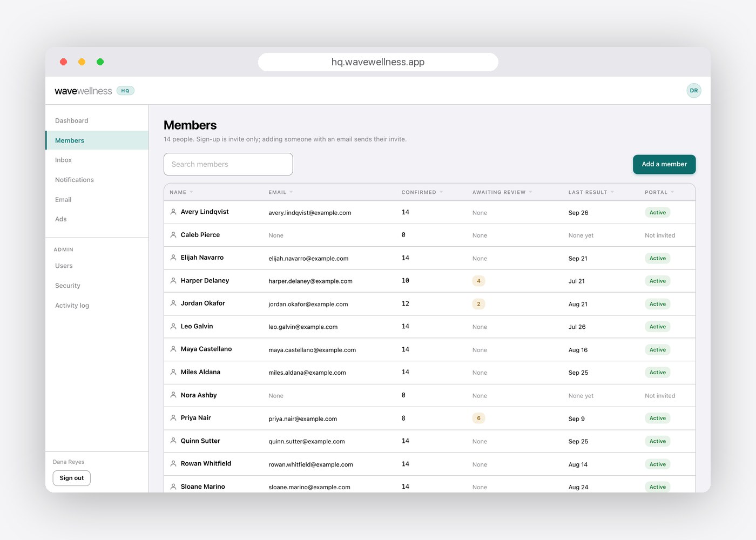Click the person icon beside Nora Ashby
Screen dimensions: 756x540
click(x=173, y=395)
